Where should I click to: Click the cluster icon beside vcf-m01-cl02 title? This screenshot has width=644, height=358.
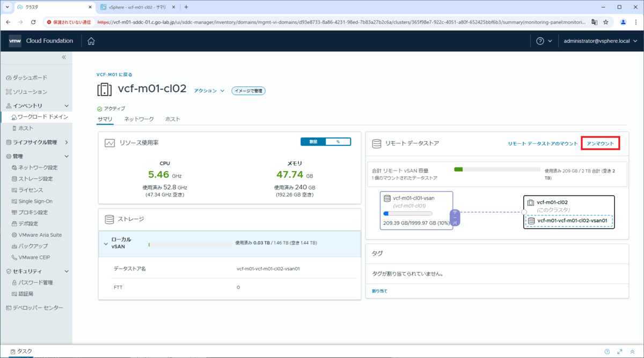104,89
